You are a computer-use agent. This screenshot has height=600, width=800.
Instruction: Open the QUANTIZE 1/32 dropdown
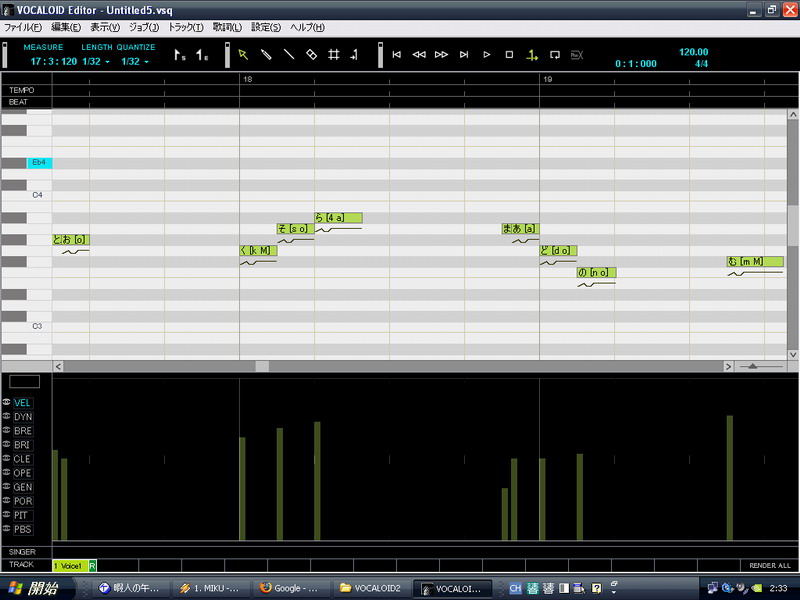(135, 62)
